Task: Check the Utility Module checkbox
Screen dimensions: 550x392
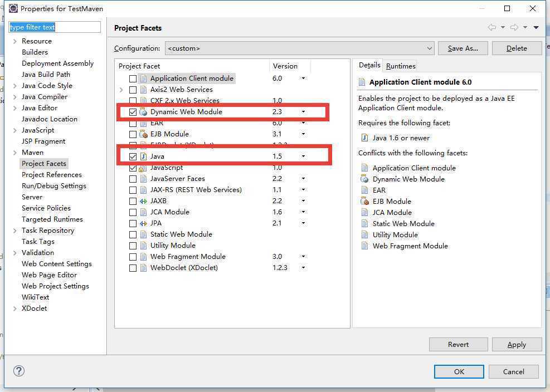Action: tap(133, 246)
